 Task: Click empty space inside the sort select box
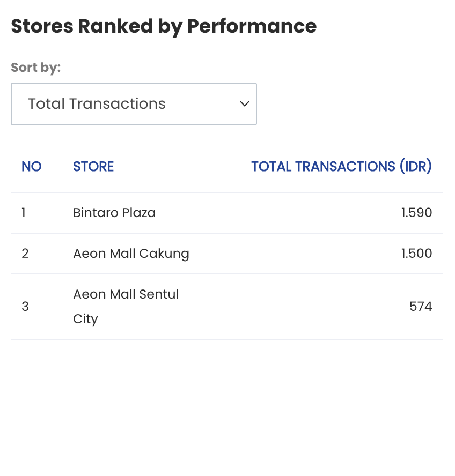[x=202, y=104]
